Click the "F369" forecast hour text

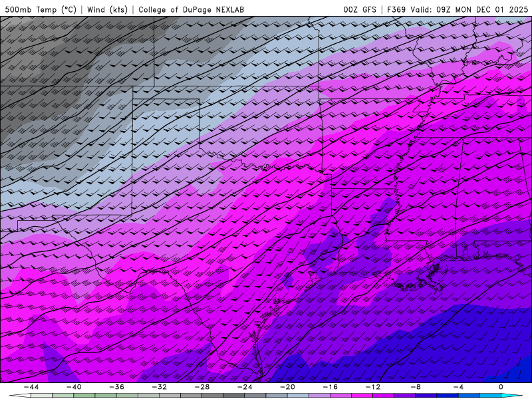click(x=396, y=9)
